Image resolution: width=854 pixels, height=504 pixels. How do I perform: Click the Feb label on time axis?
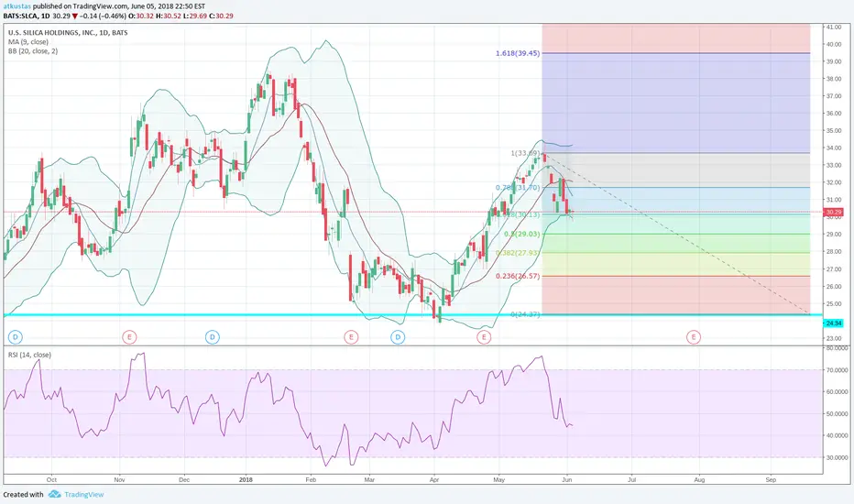(x=311, y=480)
